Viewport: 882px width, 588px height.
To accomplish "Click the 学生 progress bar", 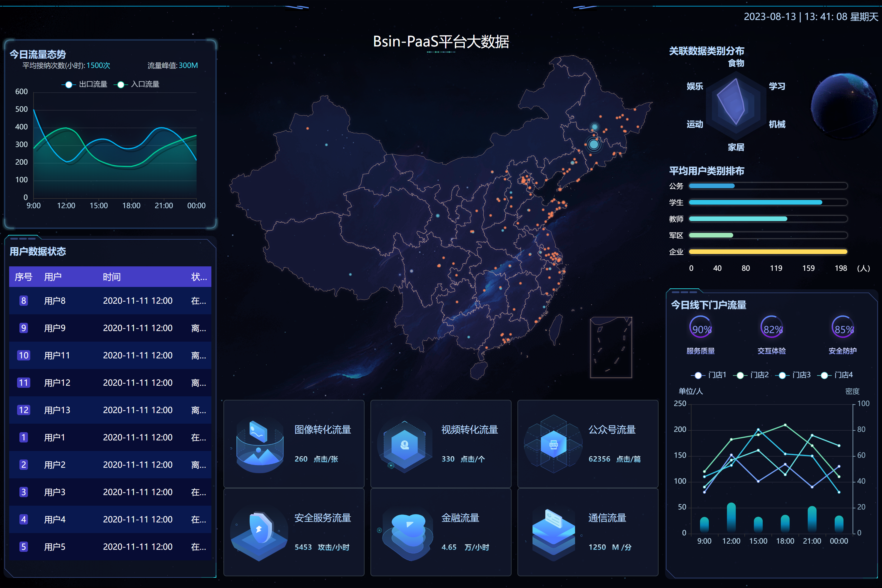I will point(768,203).
